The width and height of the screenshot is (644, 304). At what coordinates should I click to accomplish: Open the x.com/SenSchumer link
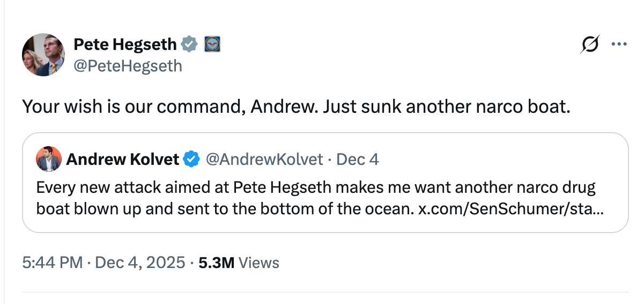pos(510,208)
